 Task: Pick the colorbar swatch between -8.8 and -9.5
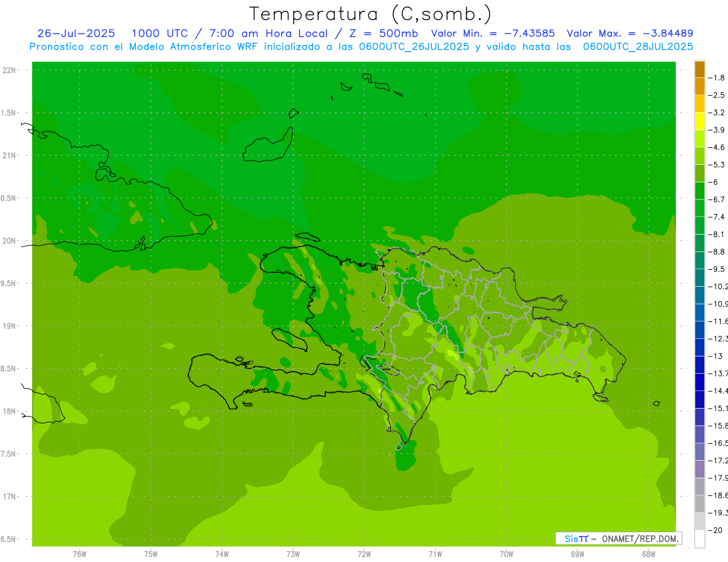pyautogui.click(x=699, y=260)
